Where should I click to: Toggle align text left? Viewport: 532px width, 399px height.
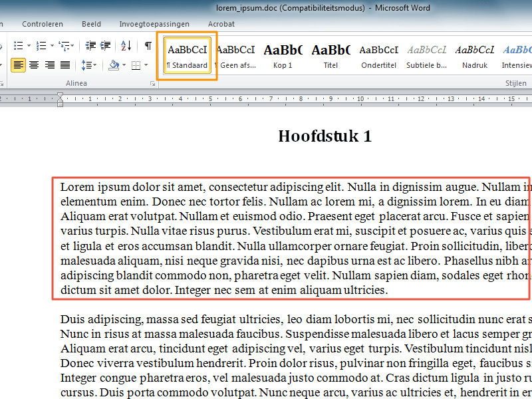[x=18, y=65]
